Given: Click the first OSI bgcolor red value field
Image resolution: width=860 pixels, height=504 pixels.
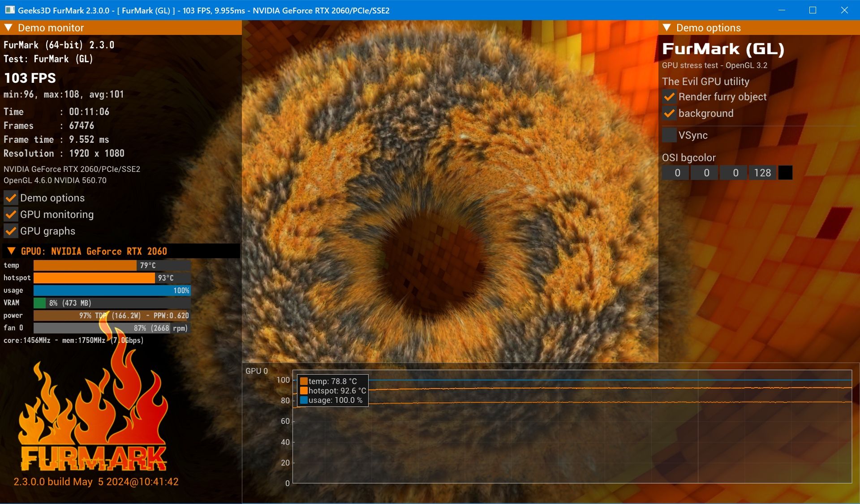Looking at the screenshot, I should click(675, 173).
